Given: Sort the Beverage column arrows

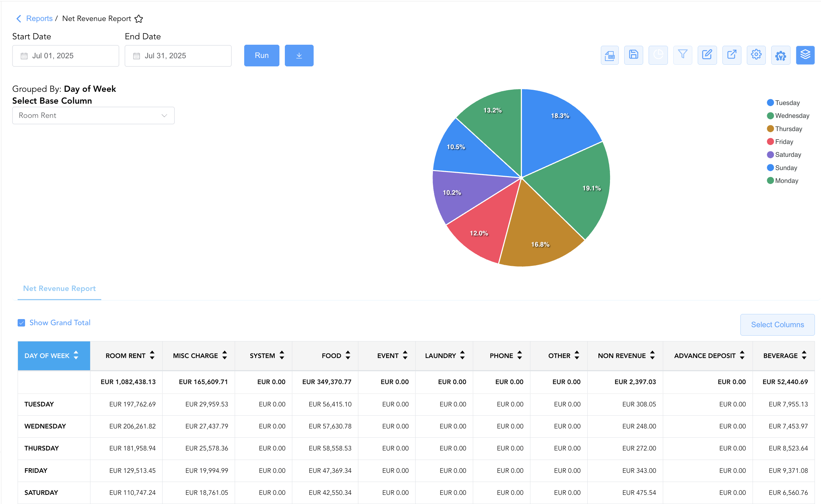Looking at the screenshot, I should coord(804,355).
